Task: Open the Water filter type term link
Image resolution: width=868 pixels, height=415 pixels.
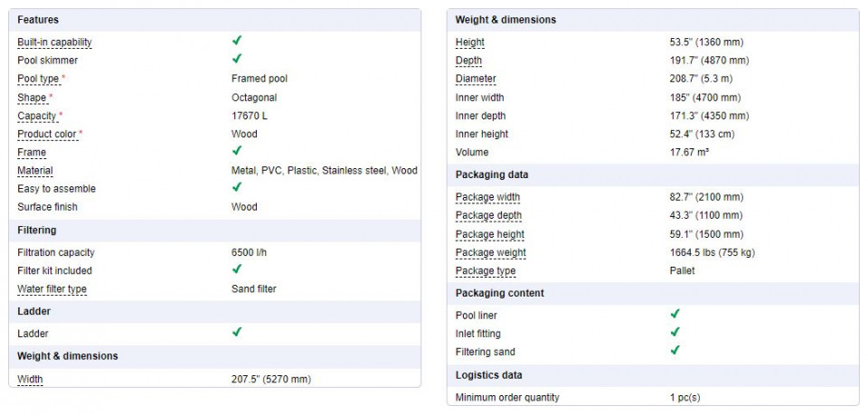Action: pyautogui.click(x=52, y=288)
